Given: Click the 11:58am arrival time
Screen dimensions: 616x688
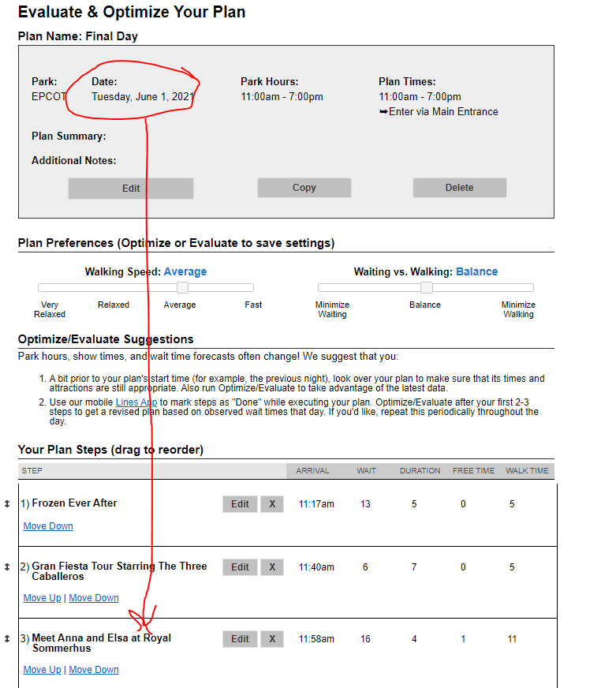Looking at the screenshot, I should 316,639.
